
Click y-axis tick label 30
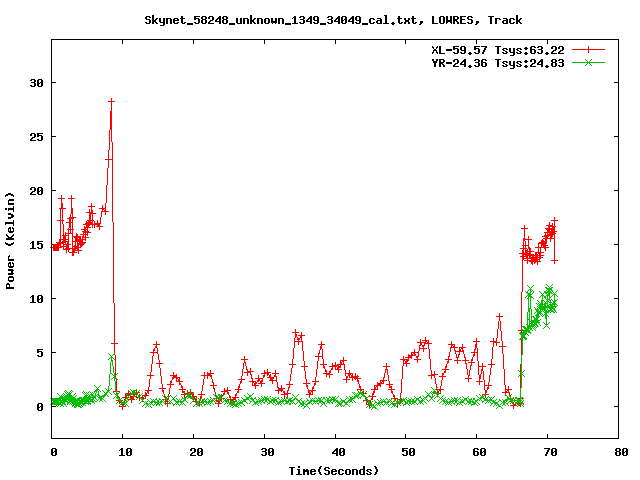(36, 83)
